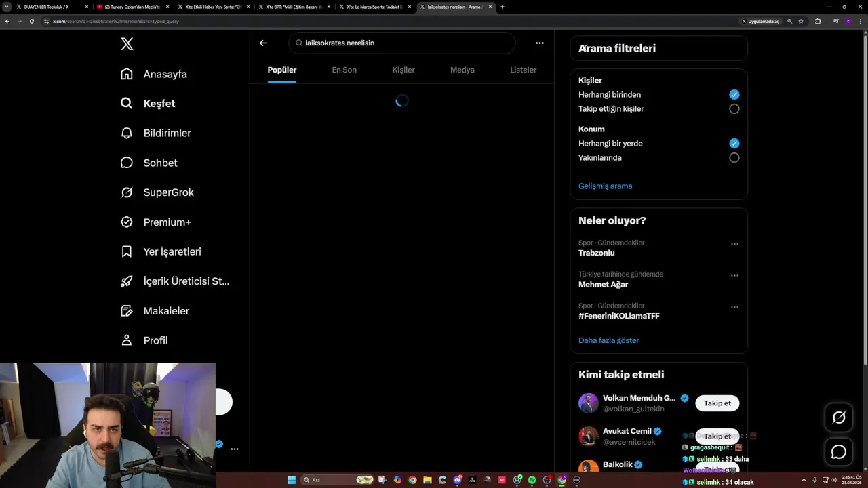This screenshot has height=488, width=868.
Task: Open Bildirimler bell icon
Action: [127, 133]
